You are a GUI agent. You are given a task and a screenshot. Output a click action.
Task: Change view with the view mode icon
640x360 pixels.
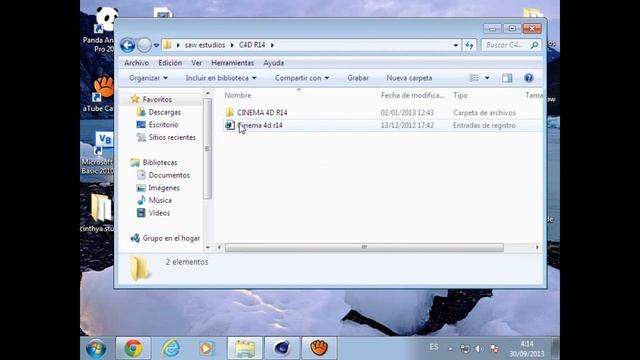pos(474,78)
